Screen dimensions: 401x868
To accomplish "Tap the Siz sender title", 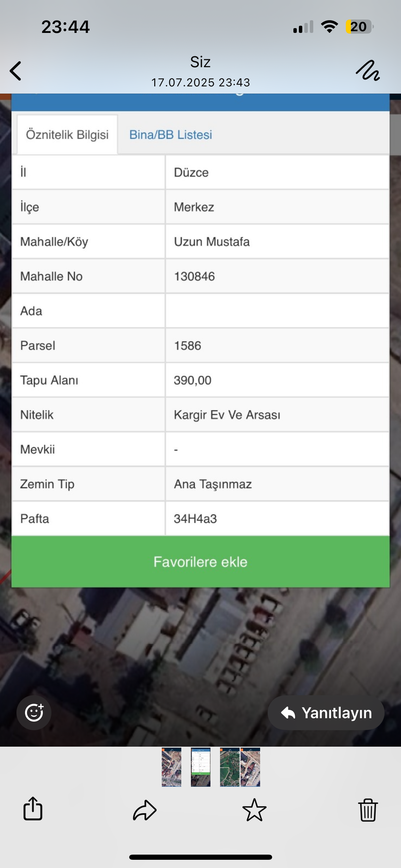I will pos(200,62).
